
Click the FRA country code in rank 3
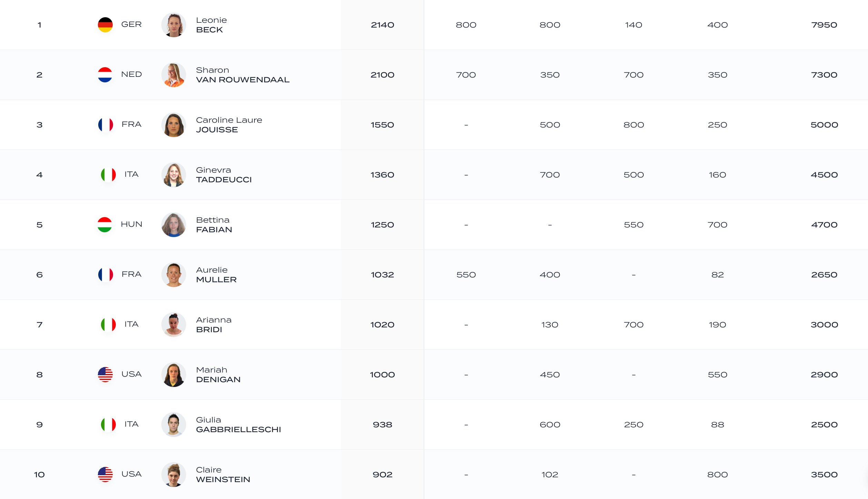tap(131, 124)
